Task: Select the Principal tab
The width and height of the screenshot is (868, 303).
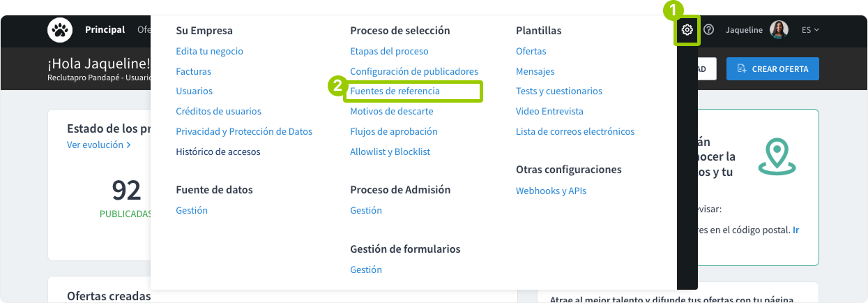Action: click(x=105, y=30)
